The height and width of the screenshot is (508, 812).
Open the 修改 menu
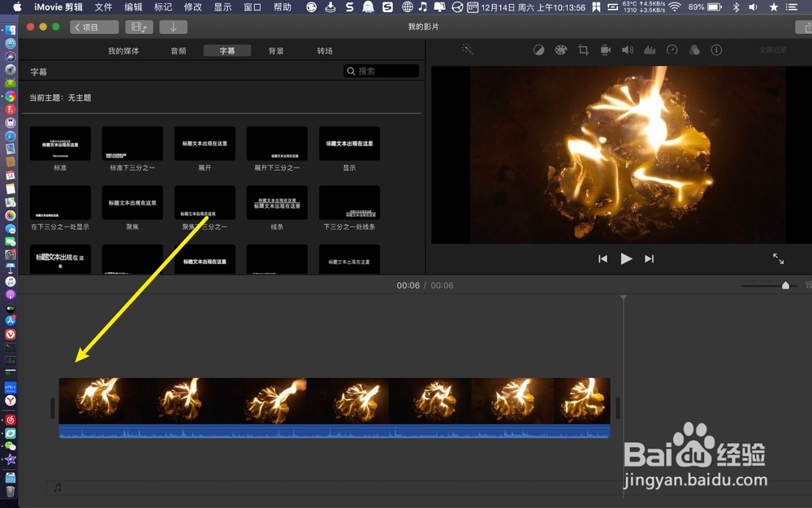point(193,7)
